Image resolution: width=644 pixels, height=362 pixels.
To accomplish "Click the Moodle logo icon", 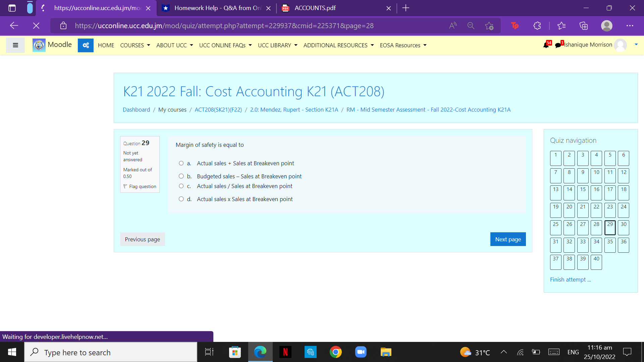I will pos(39,45).
